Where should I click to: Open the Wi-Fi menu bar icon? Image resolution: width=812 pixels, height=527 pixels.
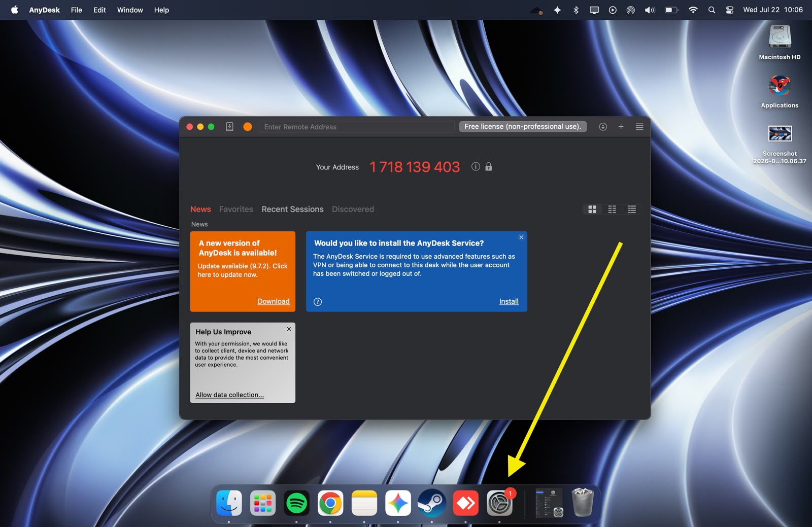tap(693, 10)
